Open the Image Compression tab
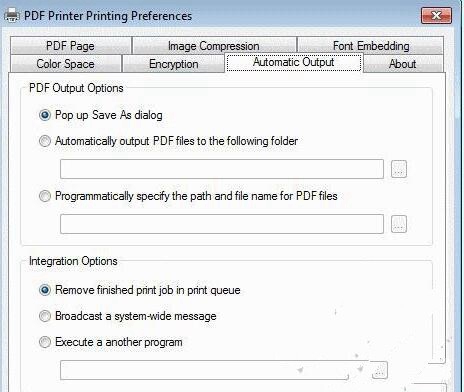This screenshot has height=392, width=464. click(x=214, y=46)
